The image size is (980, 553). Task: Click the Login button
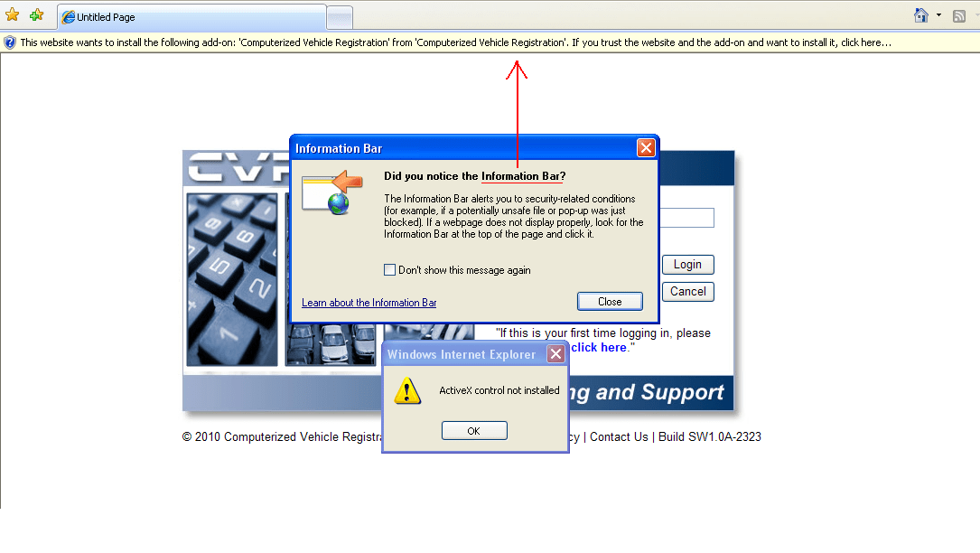[687, 265]
